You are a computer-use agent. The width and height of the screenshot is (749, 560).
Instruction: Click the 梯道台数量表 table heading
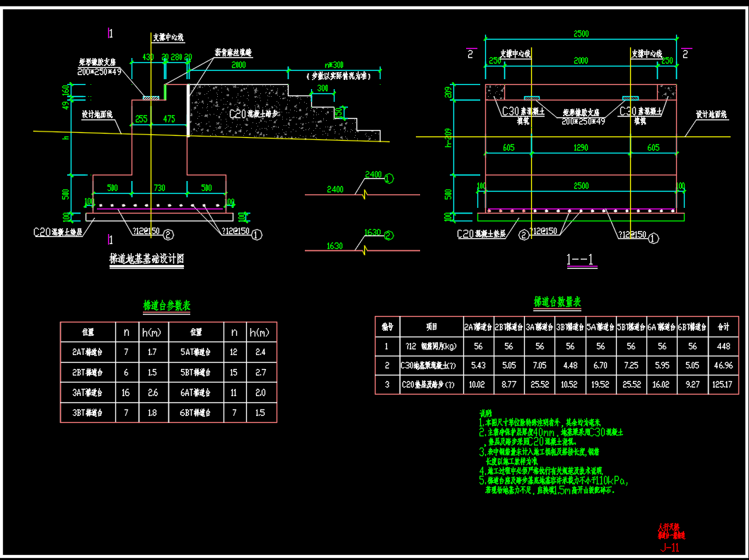pos(557,302)
